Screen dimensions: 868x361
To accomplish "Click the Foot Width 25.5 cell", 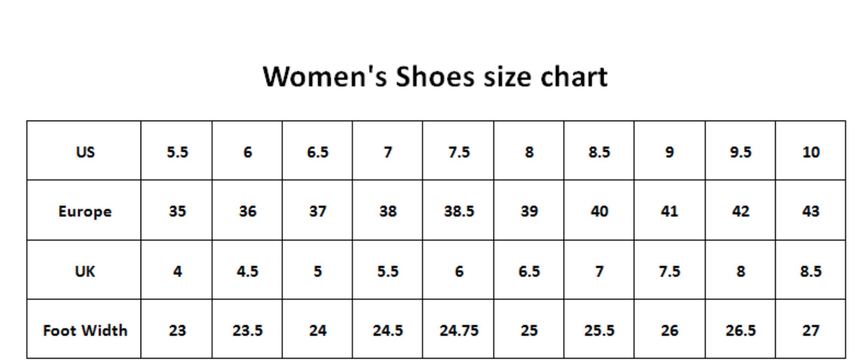I will click(599, 331).
